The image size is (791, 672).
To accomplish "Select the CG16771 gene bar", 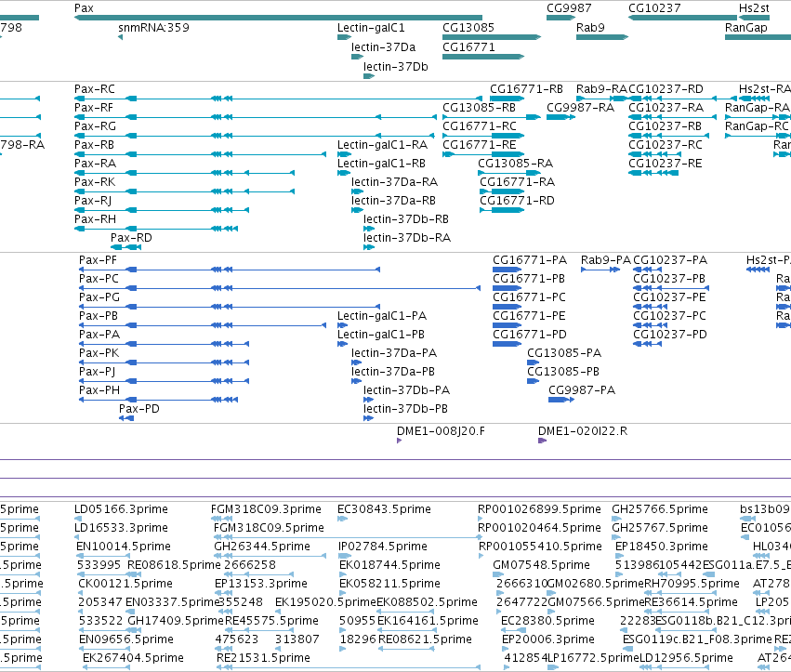I will pyautogui.click(x=483, y=57).
